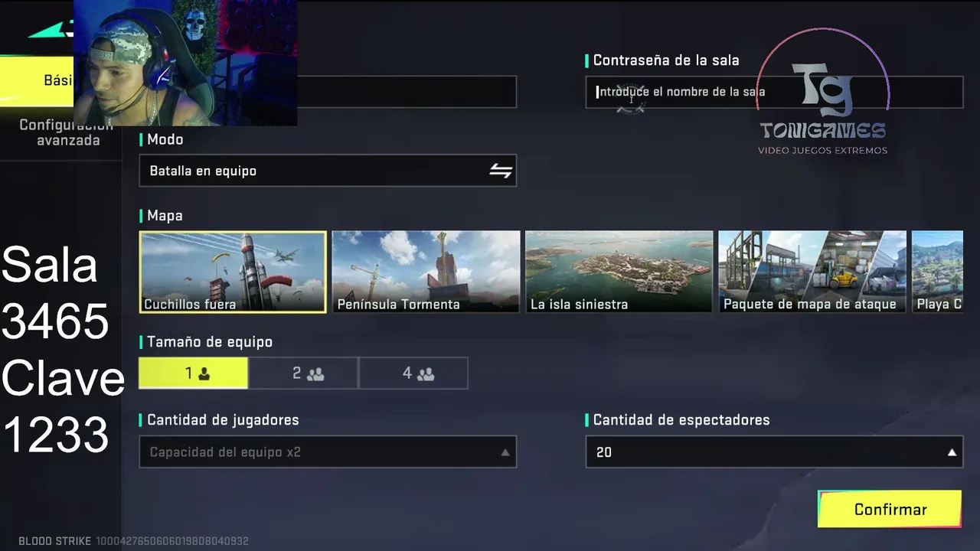The height and width of the screenshot is (551, 980).
Task: Expand the Cantidad de espectadores dropdown
Action: (x=774, y=452)
